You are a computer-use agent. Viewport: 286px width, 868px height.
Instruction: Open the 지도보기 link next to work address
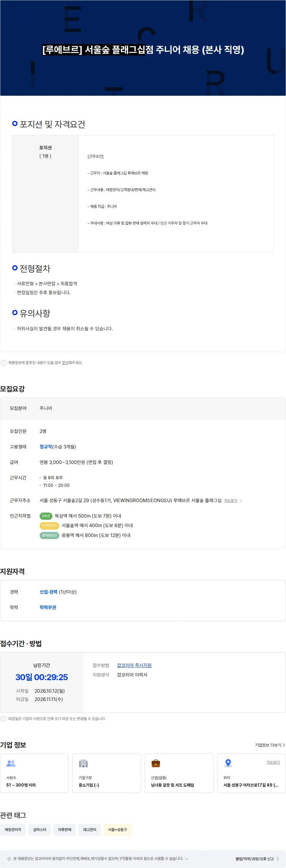231,500
